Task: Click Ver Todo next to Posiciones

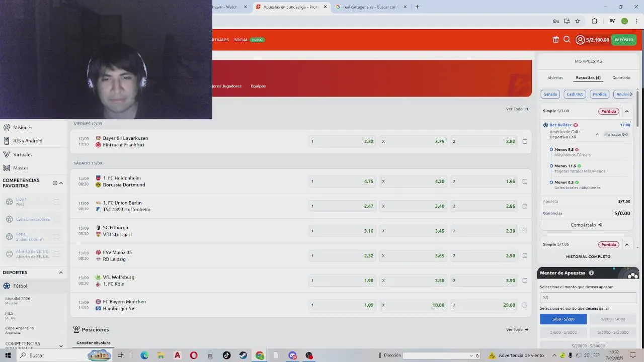Action: pos(517,329)
